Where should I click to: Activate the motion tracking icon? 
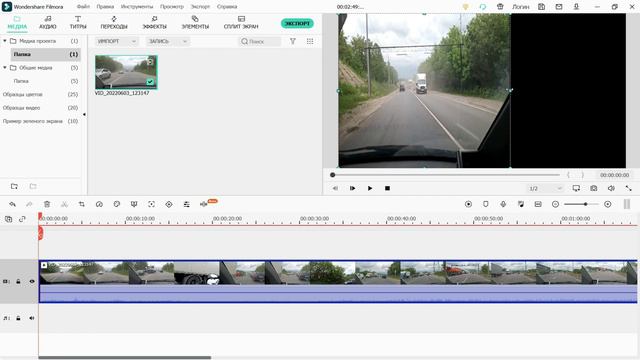point(151,204)
